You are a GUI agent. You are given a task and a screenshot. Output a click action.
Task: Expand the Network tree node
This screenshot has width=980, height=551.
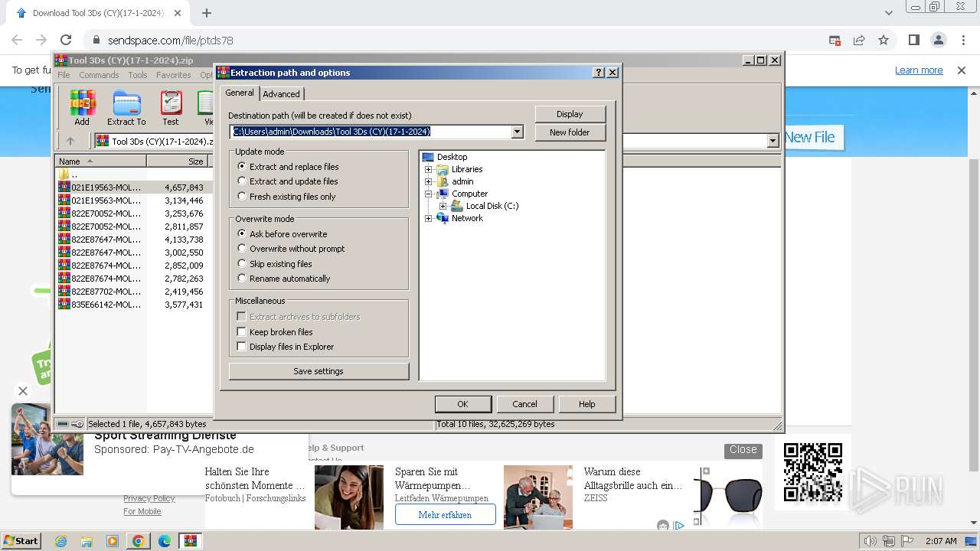point(428,218)
